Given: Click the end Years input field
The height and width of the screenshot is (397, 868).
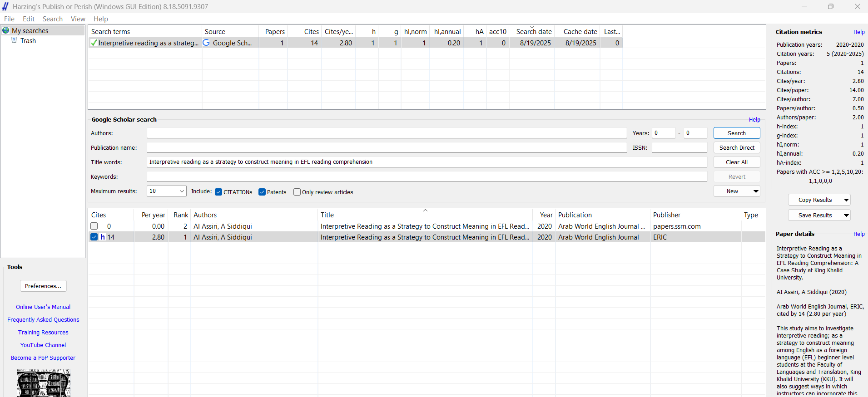Looking at the screenshot, I should 695,133.
